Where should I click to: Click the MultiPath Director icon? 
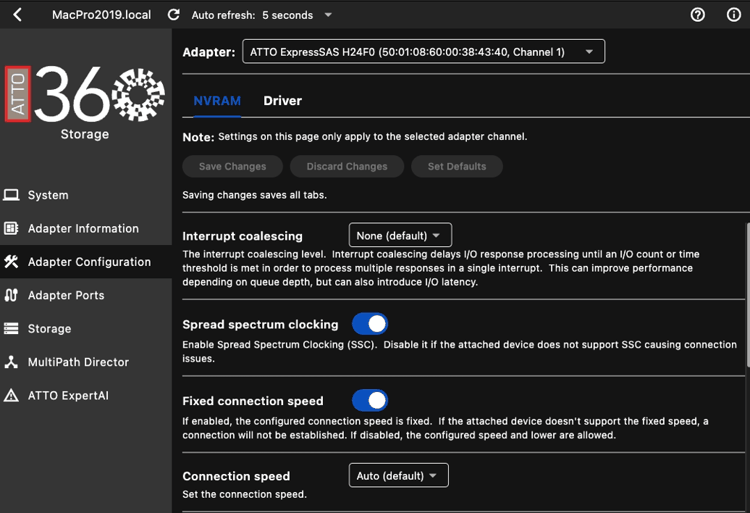coord(12,362)
